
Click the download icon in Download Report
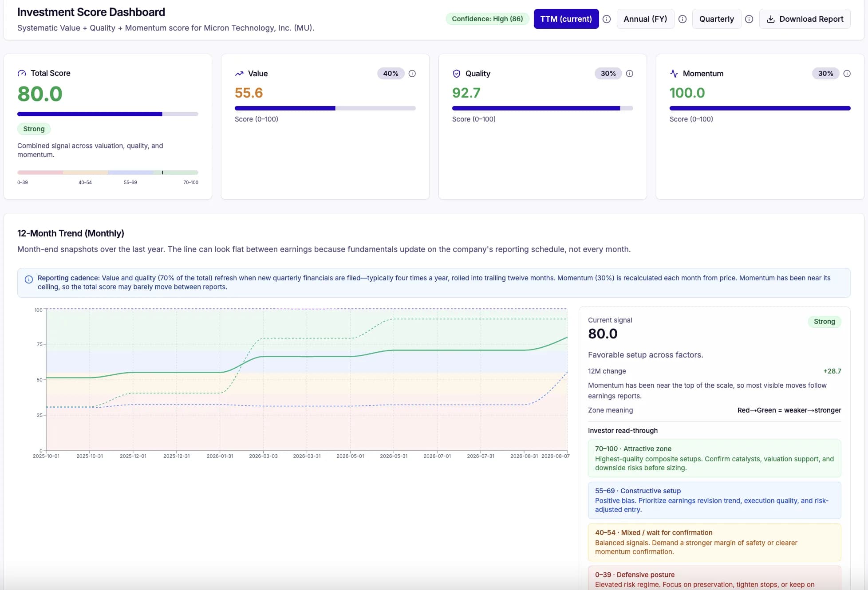tap(771, 19)
